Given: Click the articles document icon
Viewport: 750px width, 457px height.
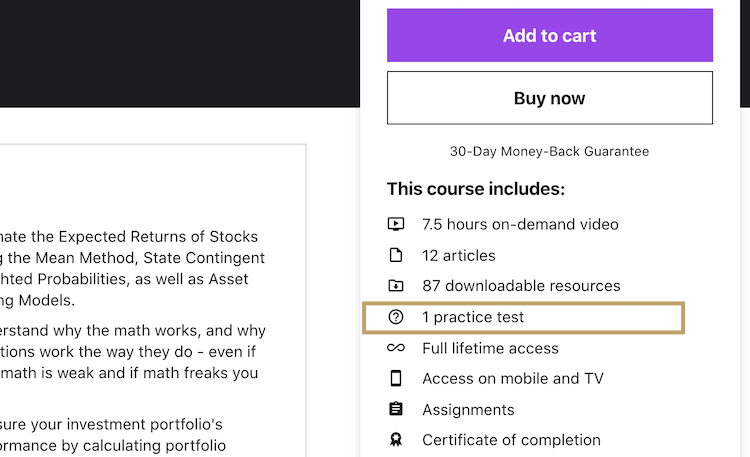Looking at the screenshot, I should 396,255.
